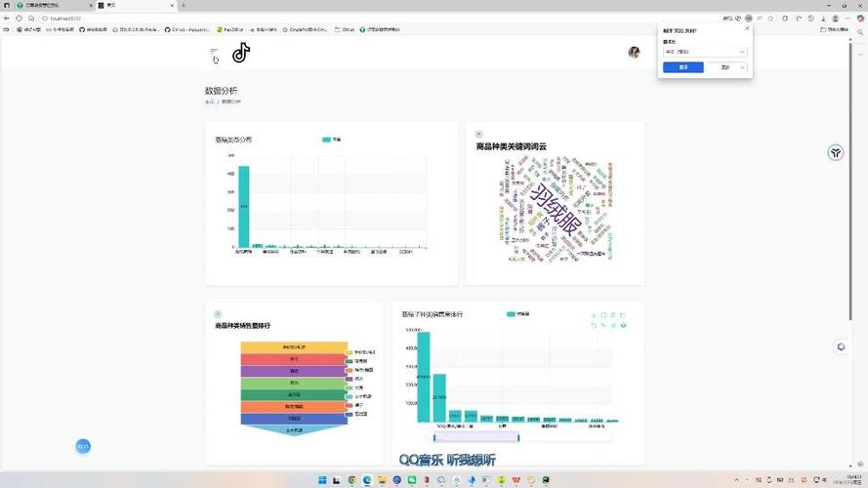Viewport: 868px width, 488px height.
Task: Click the small round icon above the funnel chart title
Action: (x=218, y=313)
